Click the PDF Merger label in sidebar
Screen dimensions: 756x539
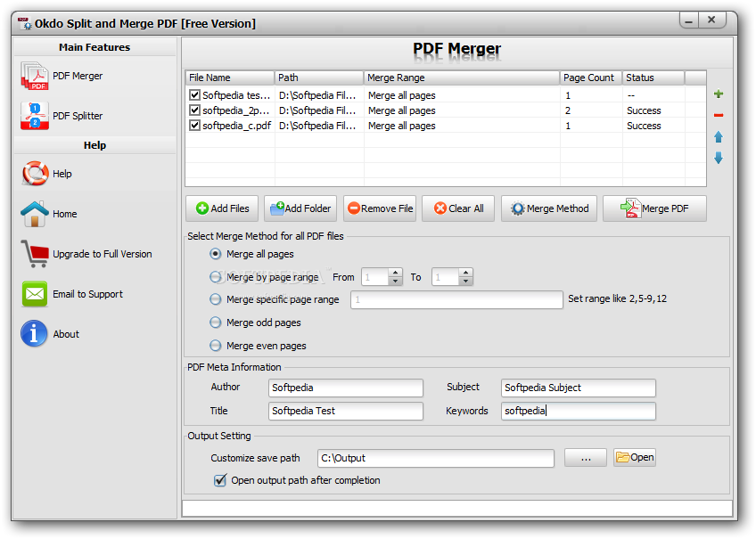[78, 76]
